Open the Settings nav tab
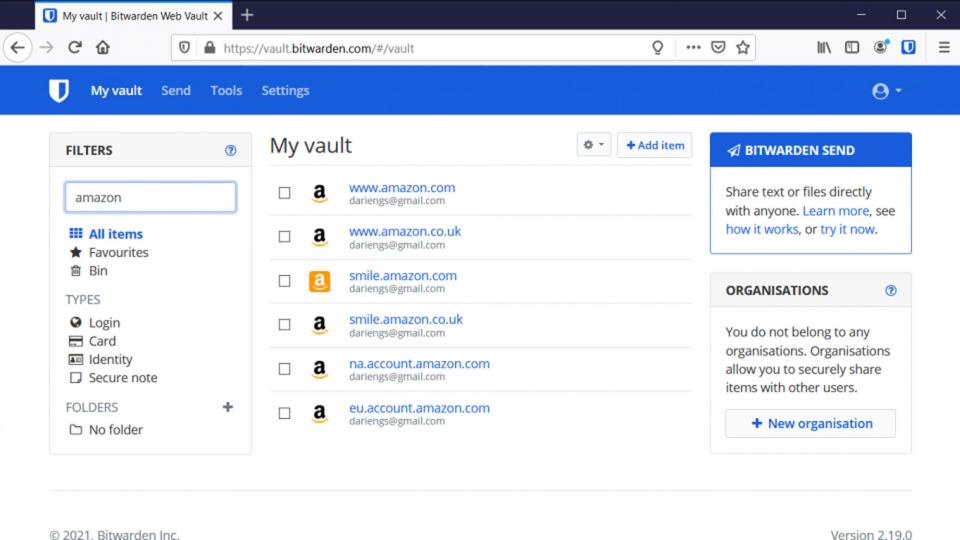Viewport: 960px width, 540px height. coord(285,91)
